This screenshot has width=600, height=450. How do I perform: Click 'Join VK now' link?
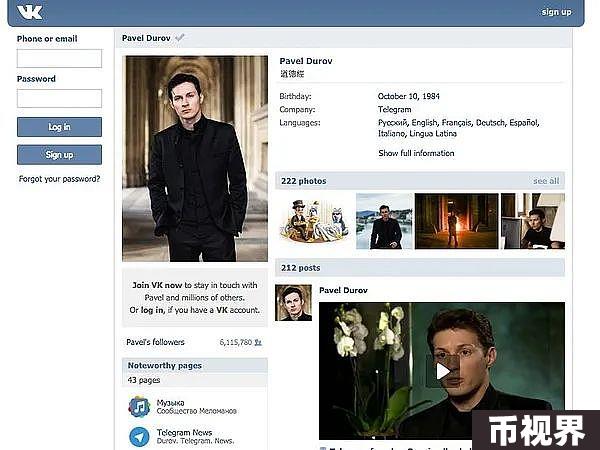click(x=157, y=285)
